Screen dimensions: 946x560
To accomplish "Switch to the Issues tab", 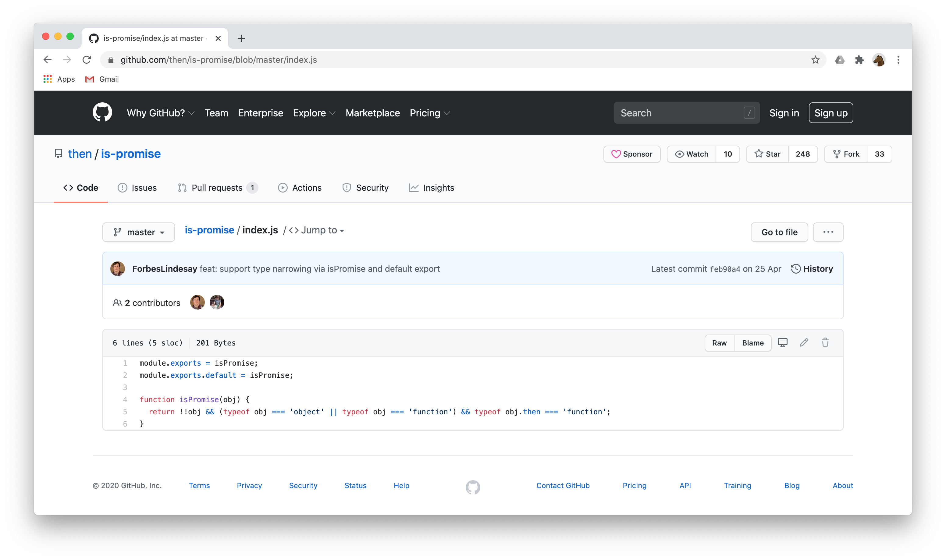I will click(137, 187).
